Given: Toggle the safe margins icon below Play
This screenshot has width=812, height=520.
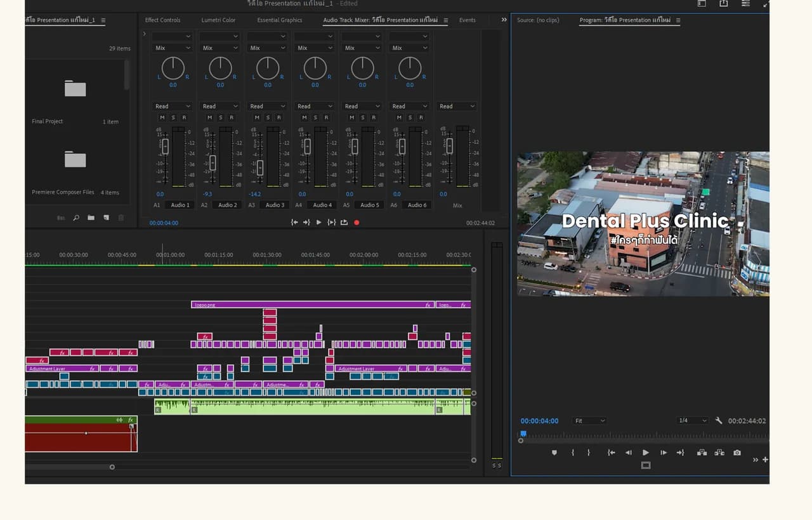Looking at the screenshot, I should pyautogui.click(x=646, y=465).
